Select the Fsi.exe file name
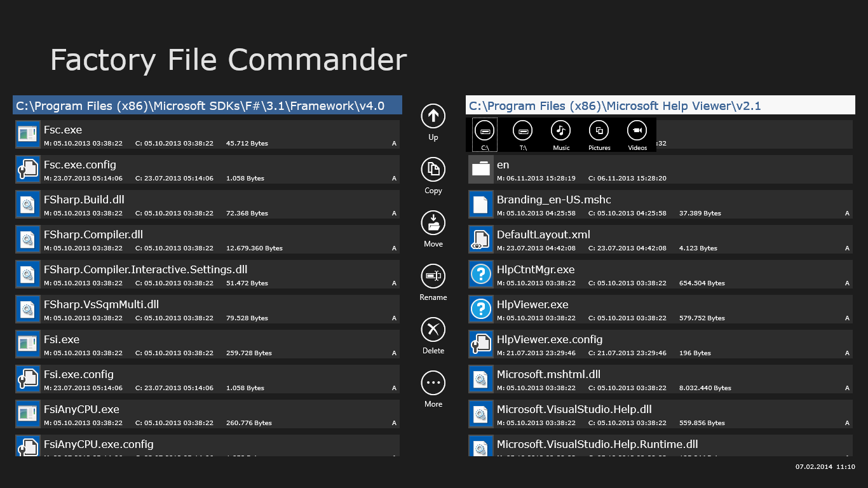Viewport: 868px width, 488px height. coord(62,339)
